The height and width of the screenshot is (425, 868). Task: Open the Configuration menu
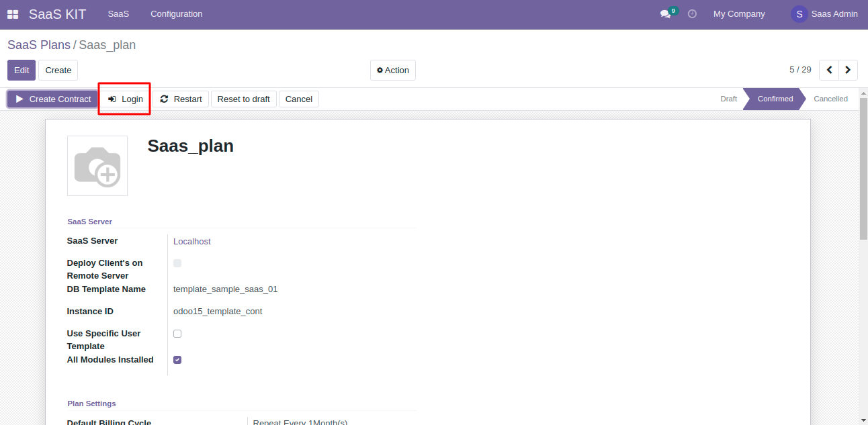177,14
